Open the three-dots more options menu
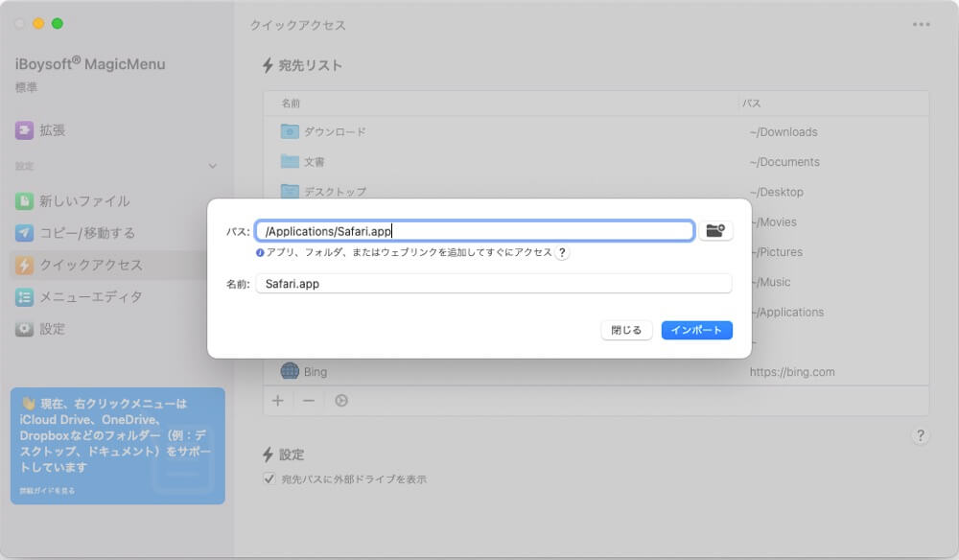 click(x=921, y=25)
